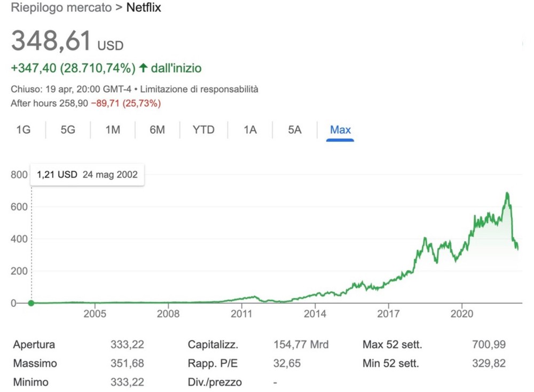534x392 pixels.
Task: Click the 1,21 USD chart tooltip
Action: [87, 174]
